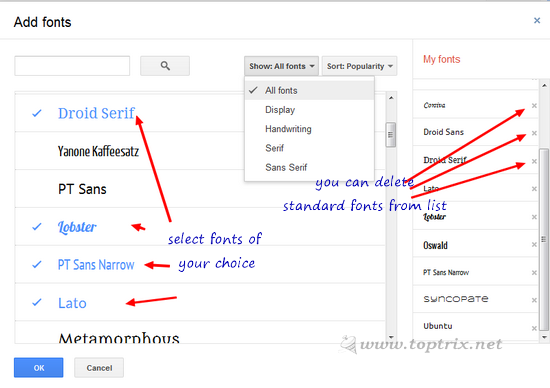
Task: Deselect the Lato font
Action: [200, 302]
